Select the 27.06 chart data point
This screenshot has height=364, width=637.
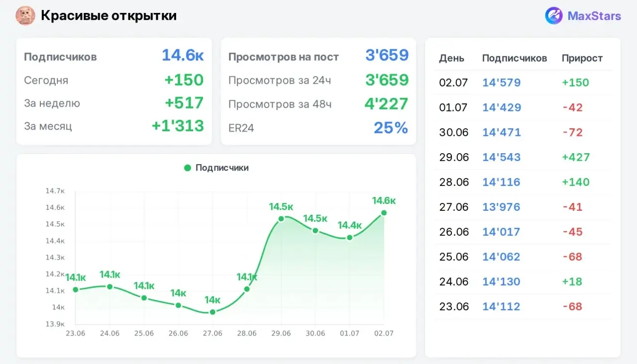coord(212,312)
